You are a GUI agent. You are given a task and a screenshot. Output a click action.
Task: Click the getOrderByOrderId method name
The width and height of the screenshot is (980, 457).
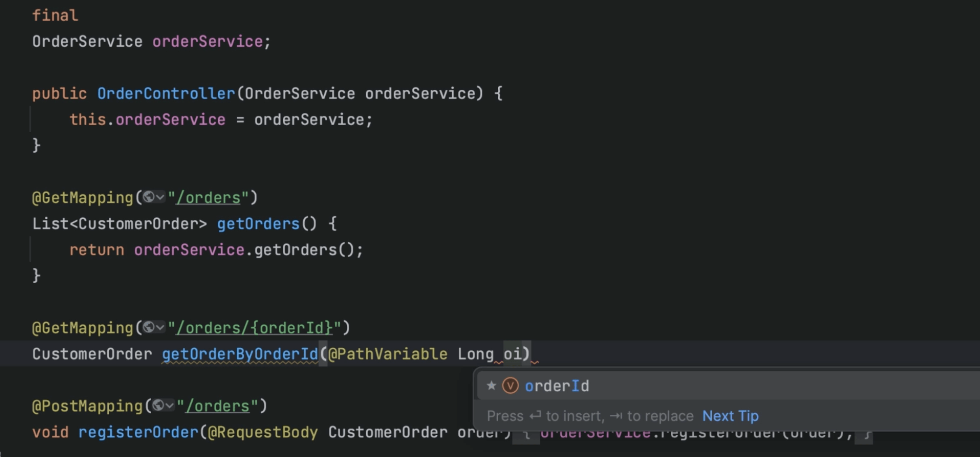click(240, 354)
